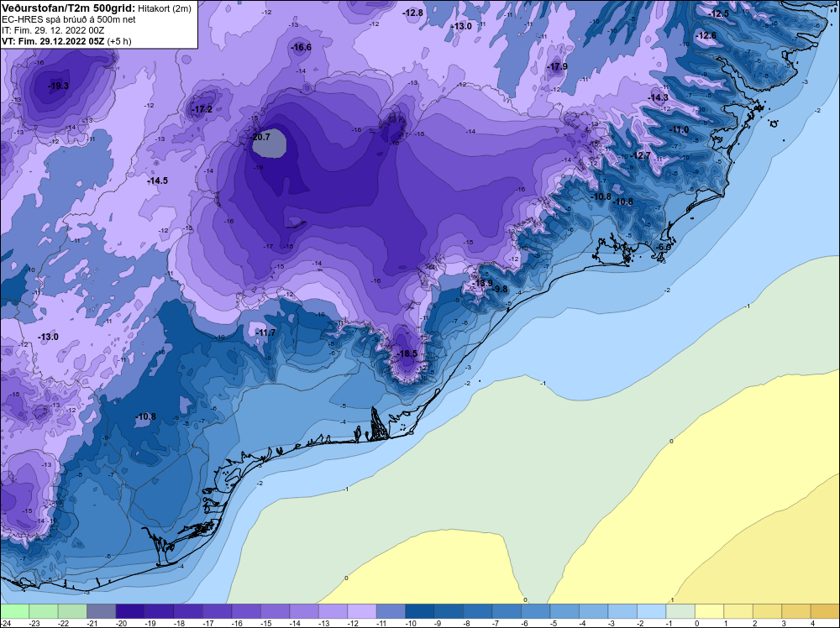
Task: Click the 'VT: Fim. 29.12.2022 05Z (+5 h)' line
Action: (x=66, y=41)
